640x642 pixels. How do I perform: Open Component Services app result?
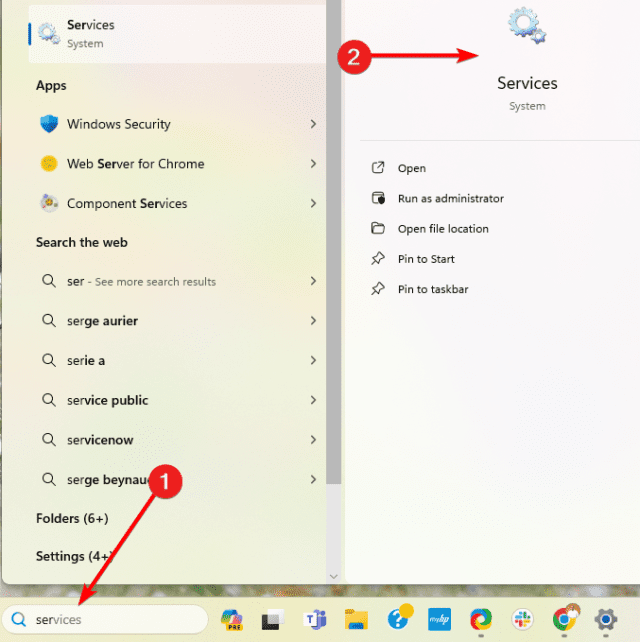click(x=177, y=203)
